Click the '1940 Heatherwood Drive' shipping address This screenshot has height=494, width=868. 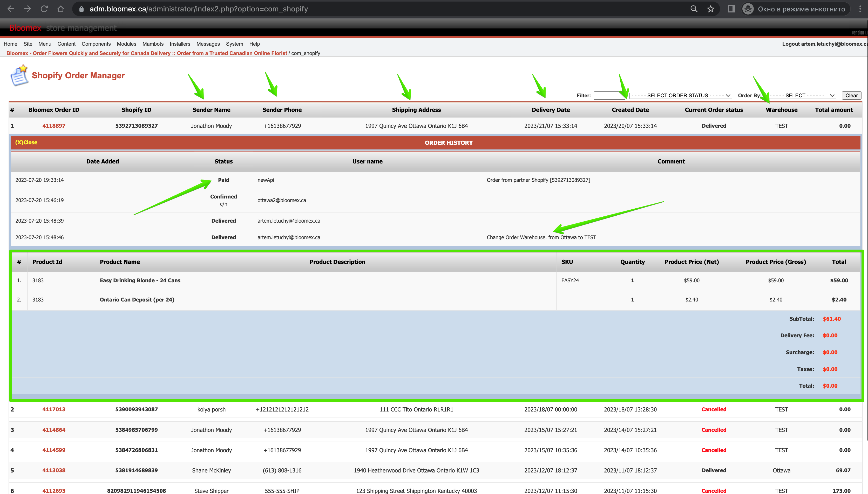pos(416,471)
